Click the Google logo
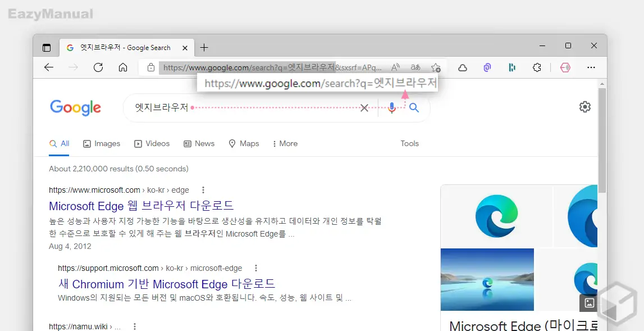The image size is (644, 331). pyautogui.click(x=76, y=108)
